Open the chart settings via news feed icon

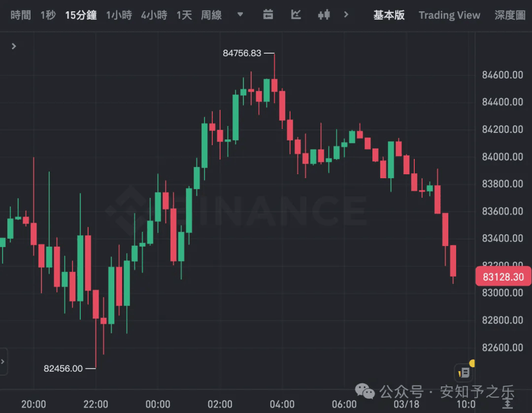pyautogui.click(x=463, y=373)
